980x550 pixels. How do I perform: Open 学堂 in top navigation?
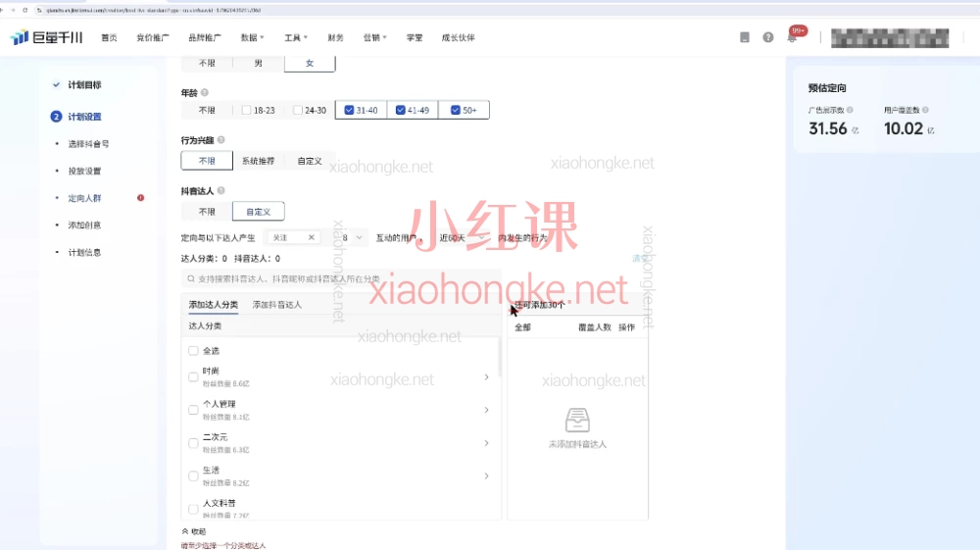point(415,37)
